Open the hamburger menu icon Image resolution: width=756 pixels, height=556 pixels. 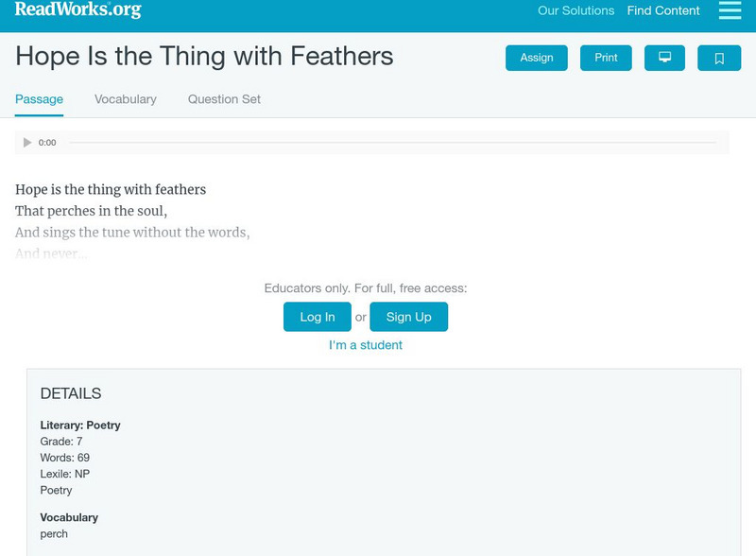coord(730,10)
